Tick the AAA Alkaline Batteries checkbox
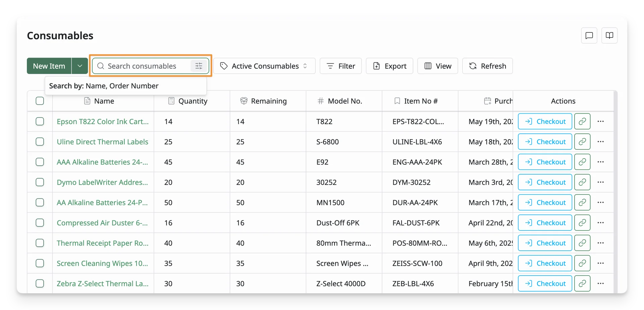 [40, 162]
